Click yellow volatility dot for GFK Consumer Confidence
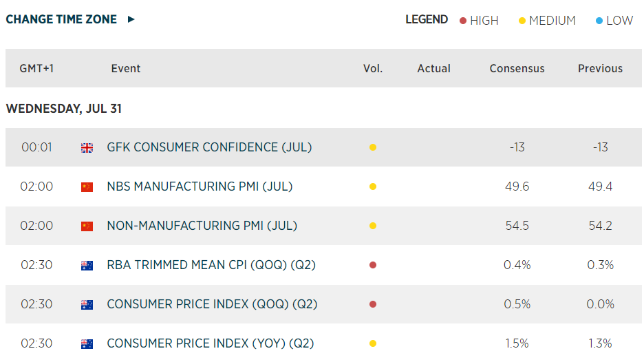This screenshot has width=644, height=362. pyautogui.click(x=373, y=147)
